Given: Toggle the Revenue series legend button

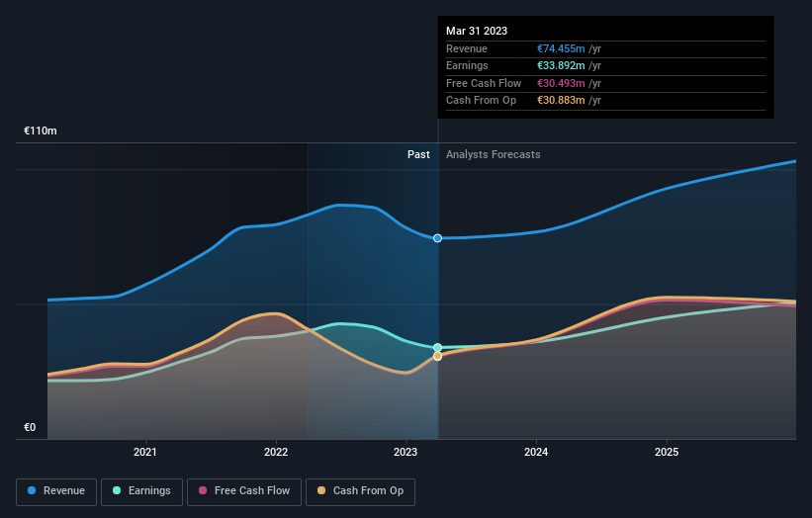Looking at the screenshot, I should click(x=56, y=491).
